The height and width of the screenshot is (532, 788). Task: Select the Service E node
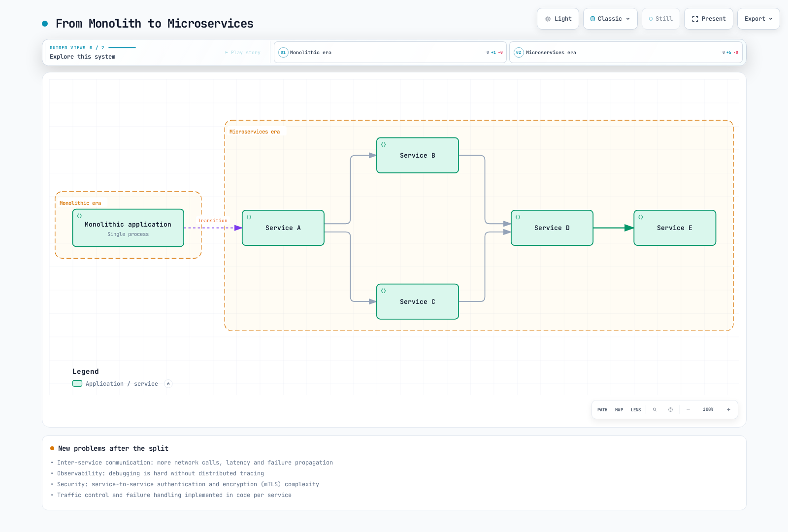tap(675, 228)
